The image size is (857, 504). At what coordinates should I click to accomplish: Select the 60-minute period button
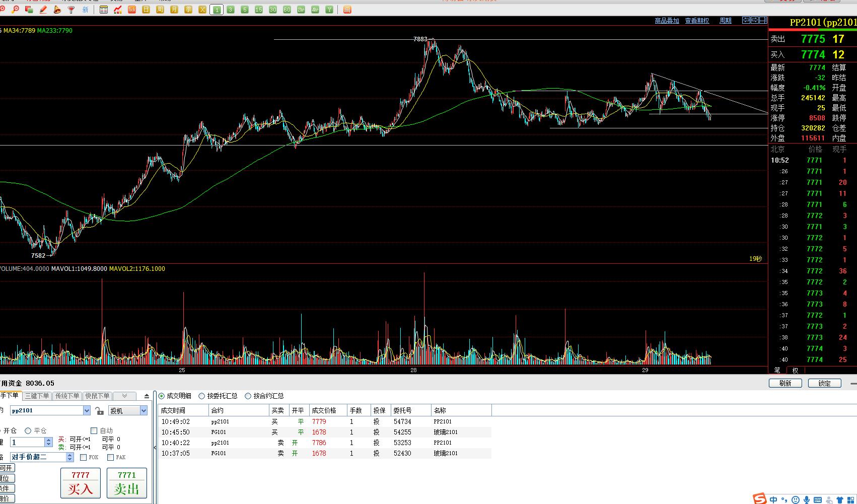click(287, 10)
